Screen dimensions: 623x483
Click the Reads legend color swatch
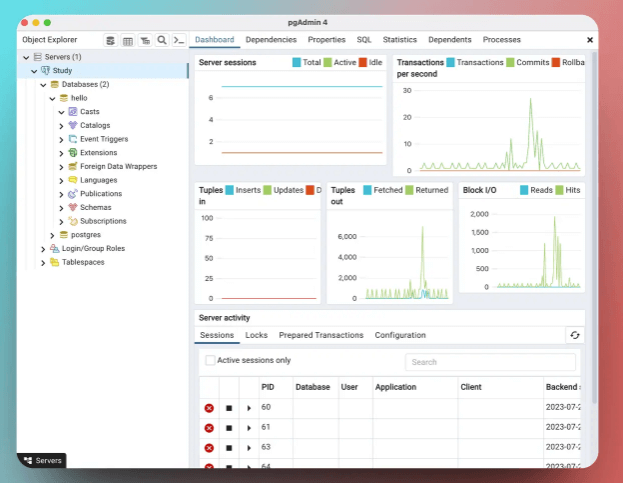[x=524, y=190]
